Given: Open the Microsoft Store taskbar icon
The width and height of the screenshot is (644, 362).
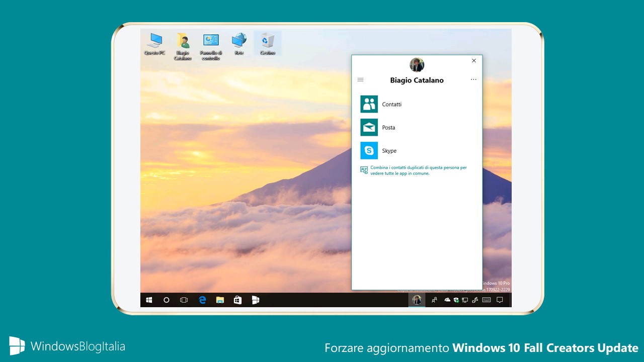Looking at the screenshot, I should click(x=237, y=300).
